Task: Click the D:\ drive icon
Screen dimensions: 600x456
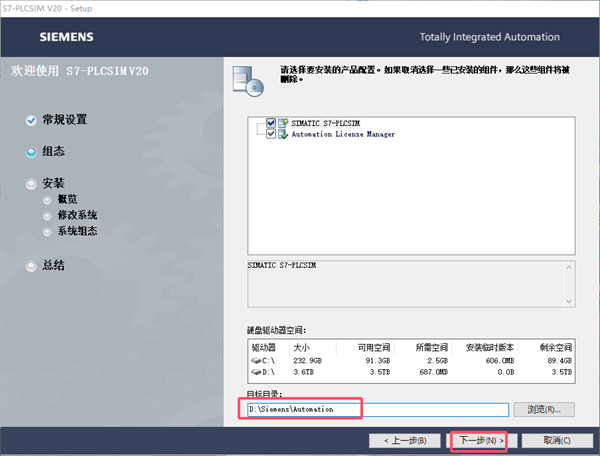Action: coord(256,372)
